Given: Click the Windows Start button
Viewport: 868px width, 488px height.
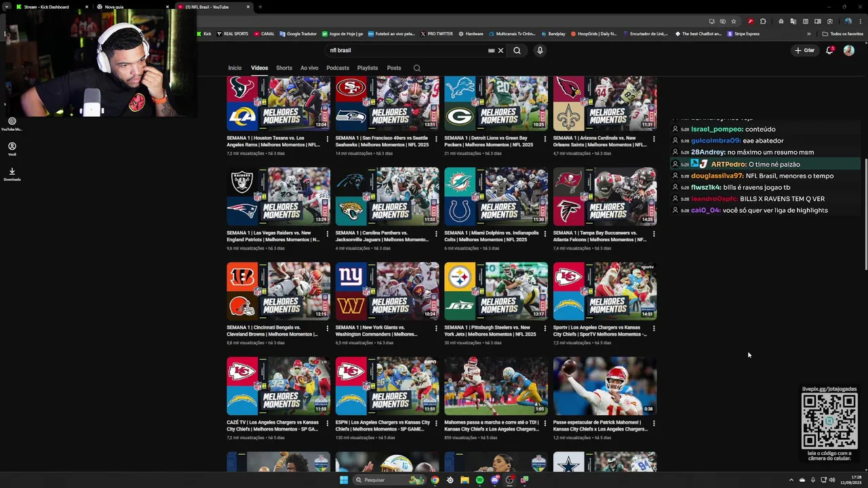Looking at the screenshot, I should pos(344,480).
